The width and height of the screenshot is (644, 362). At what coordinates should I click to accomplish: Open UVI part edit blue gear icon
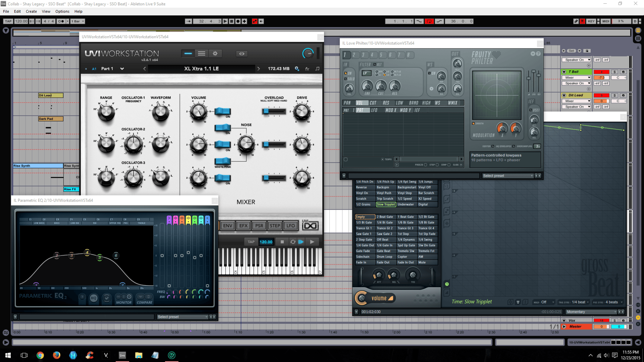pyautogui.click(x=297, y=69)
